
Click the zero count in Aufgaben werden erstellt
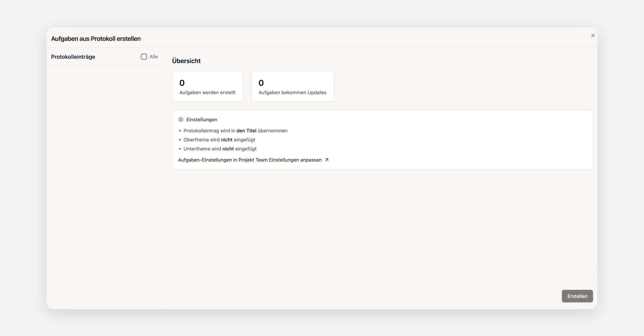[x=182, y=83]
